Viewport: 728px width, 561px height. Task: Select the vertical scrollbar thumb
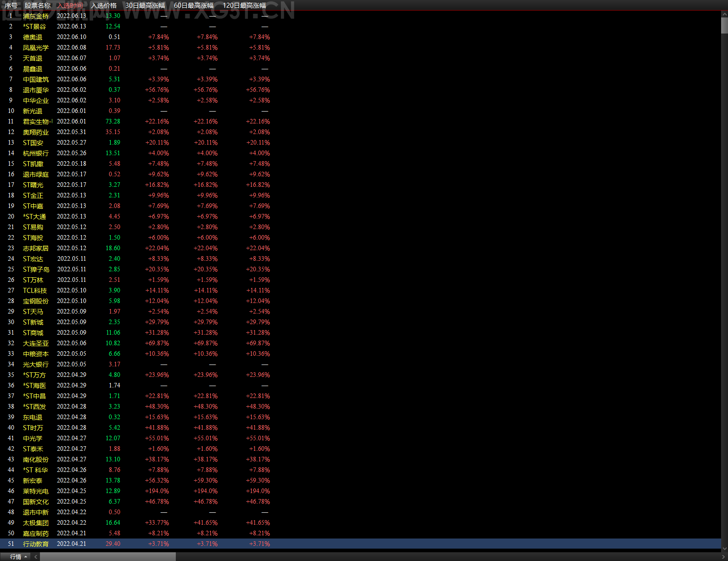tap(724, 25)
